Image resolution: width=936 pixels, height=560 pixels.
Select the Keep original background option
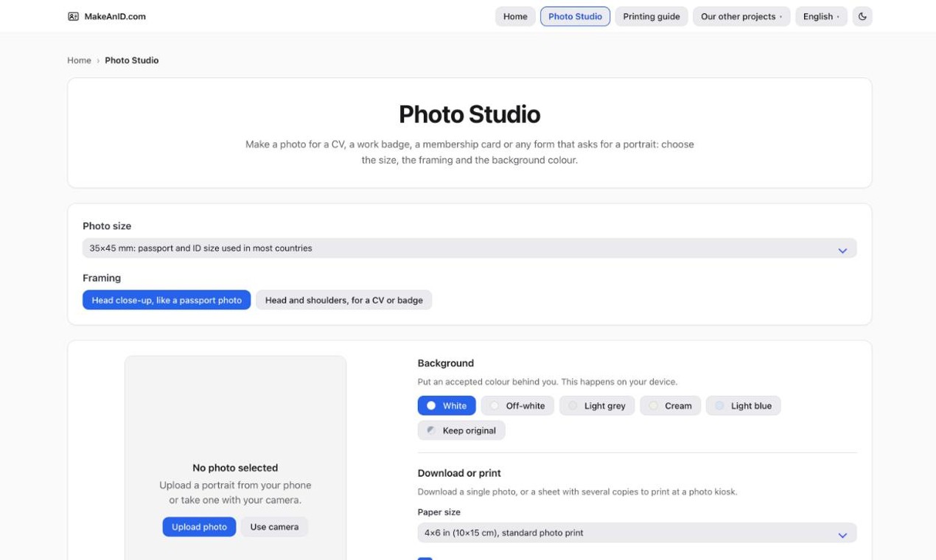click(461, 430)
